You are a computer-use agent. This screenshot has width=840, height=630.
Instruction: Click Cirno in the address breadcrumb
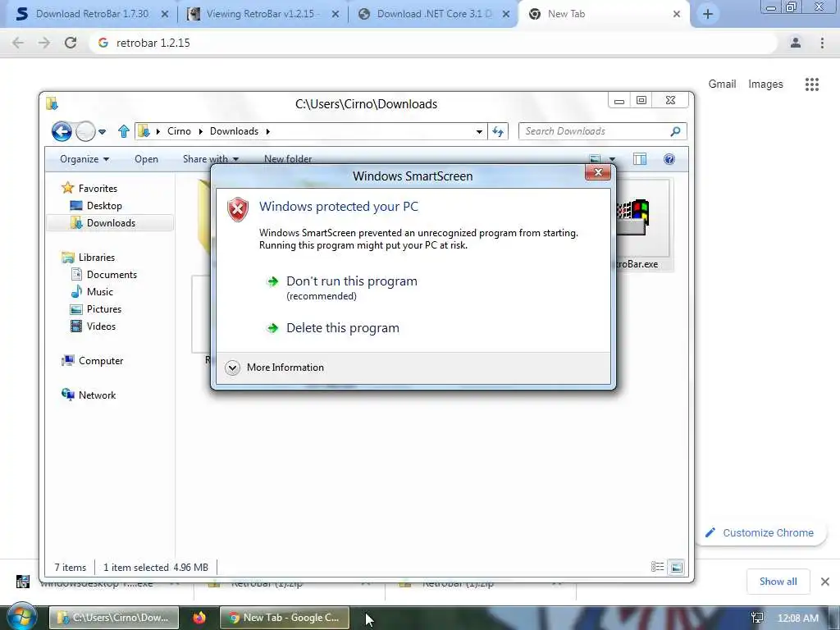pyautogui.click(x=179, y=131)
